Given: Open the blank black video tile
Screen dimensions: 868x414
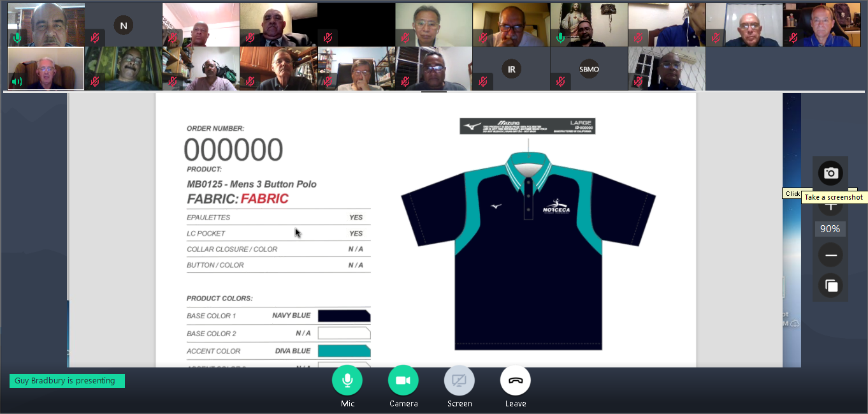Looking at the screenshot, I should pos(356,25).
